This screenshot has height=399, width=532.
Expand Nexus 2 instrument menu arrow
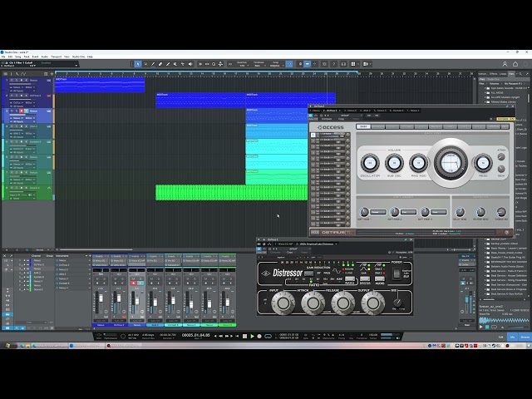click(x=89, y=269)
